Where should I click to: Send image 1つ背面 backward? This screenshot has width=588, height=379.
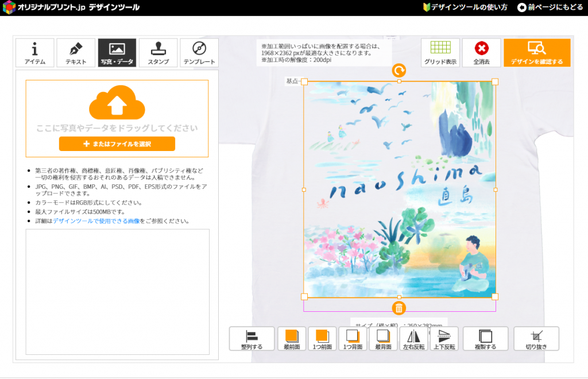(x=353, y=339)
